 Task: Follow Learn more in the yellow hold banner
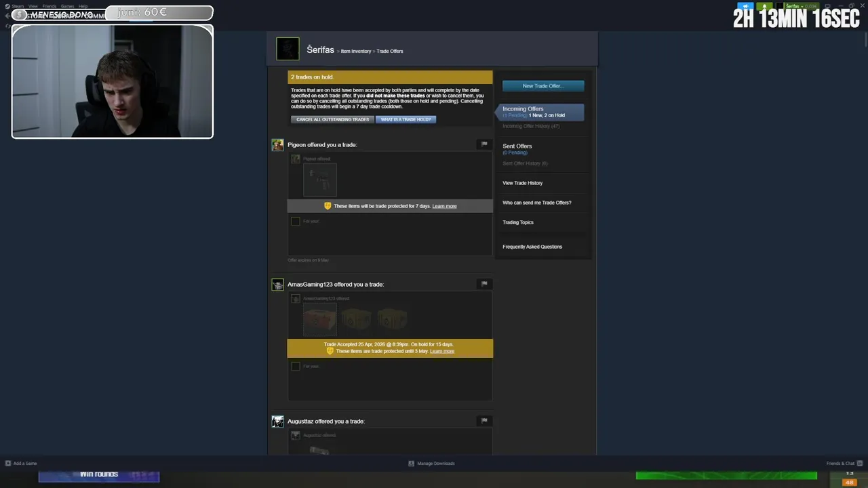pyautogui.click(x=442, y=351)
